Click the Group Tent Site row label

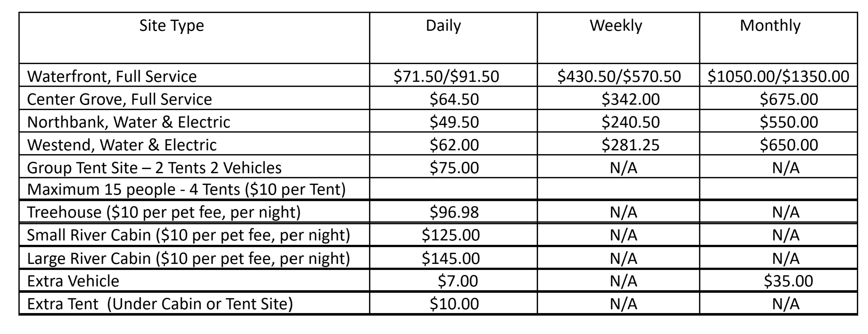(x=154, y=168)
